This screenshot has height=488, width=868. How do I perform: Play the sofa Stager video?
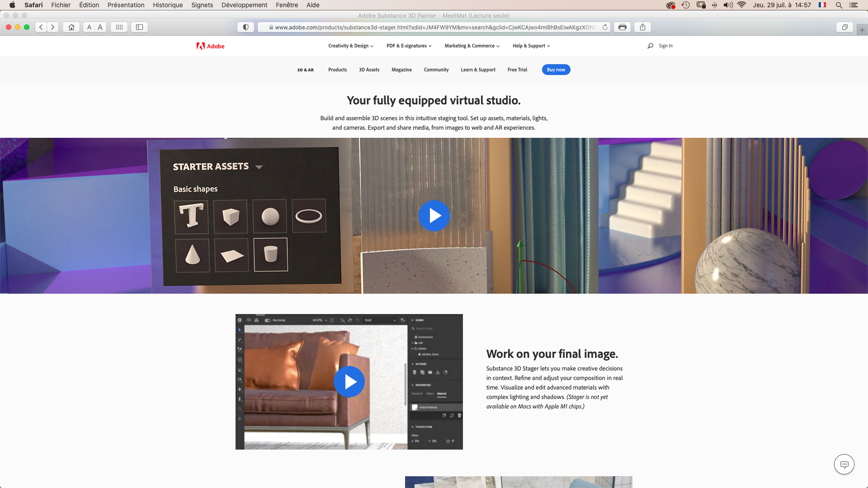[349, 382]
